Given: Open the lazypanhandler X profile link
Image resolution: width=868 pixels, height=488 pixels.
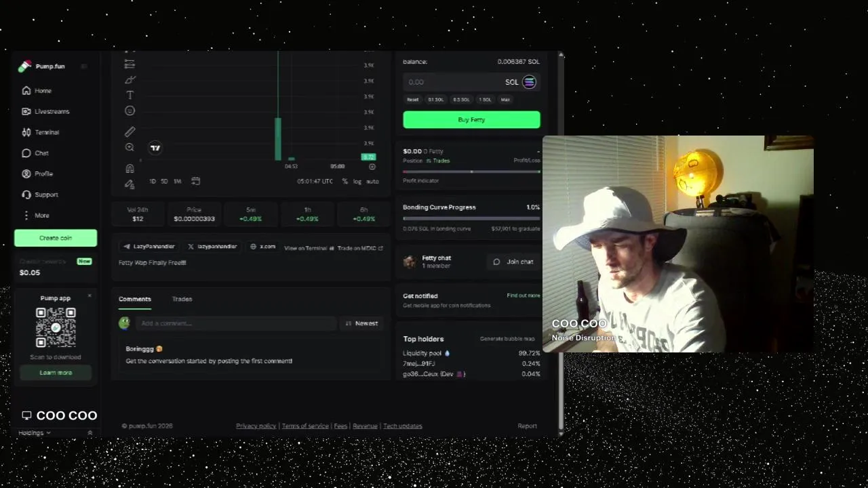Looking at the screenshot, I should pos(213,247).
